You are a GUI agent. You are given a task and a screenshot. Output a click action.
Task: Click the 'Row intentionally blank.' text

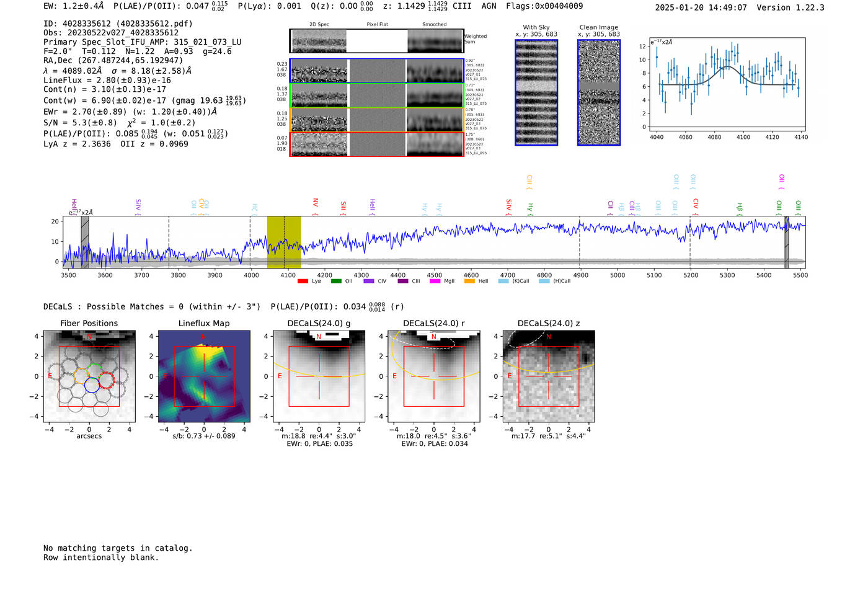point(101,558)
